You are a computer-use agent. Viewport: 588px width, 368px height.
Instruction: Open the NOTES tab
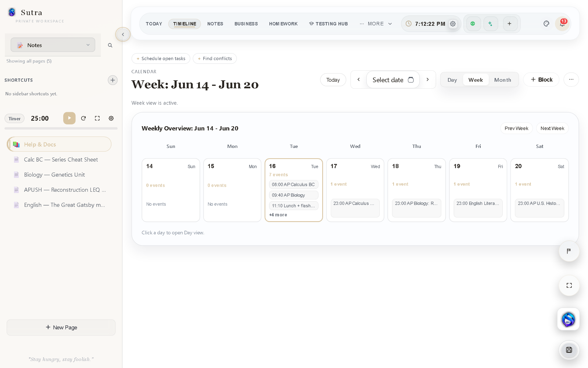click(215, 24)
